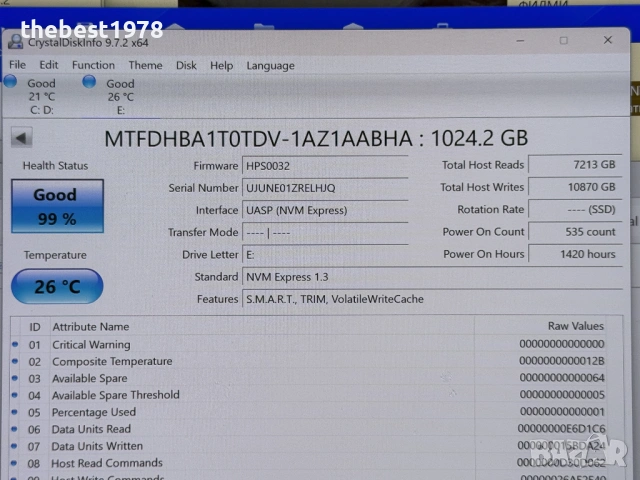The height and width of the screenshot is (480, 640).
Task: Click the status dot for Available Spare row 03
Action: click(x=15, y=378)
